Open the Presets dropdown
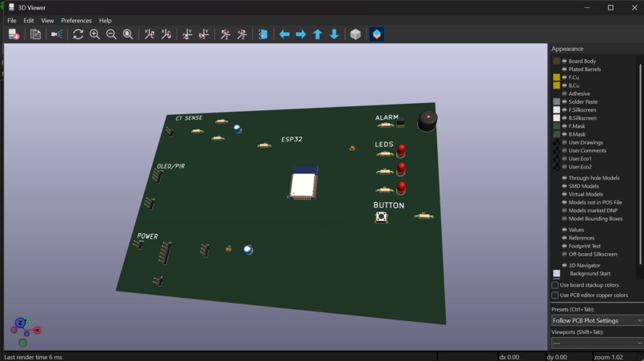644x361 pixels. pos(597,320)
